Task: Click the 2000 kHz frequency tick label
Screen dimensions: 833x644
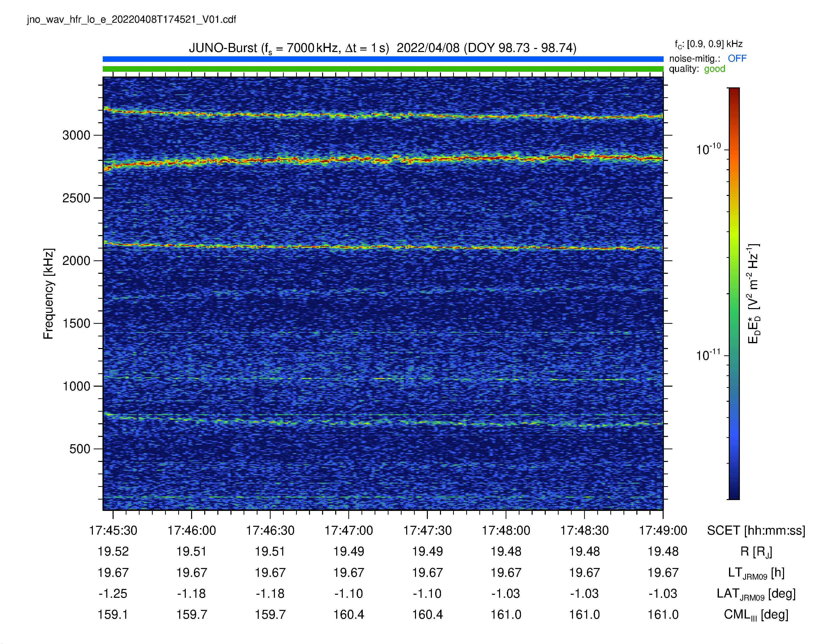Action: (76, 261)
